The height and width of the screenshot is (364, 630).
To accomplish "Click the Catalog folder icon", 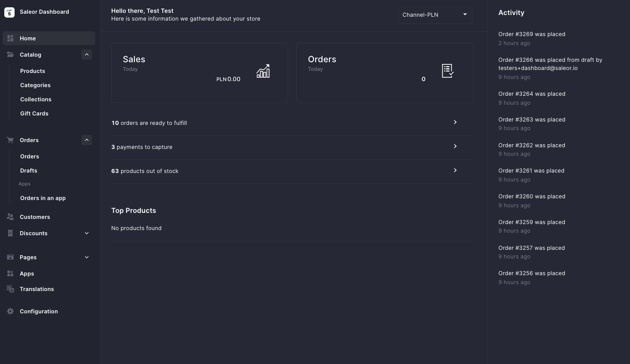I will tap(10, 55).
